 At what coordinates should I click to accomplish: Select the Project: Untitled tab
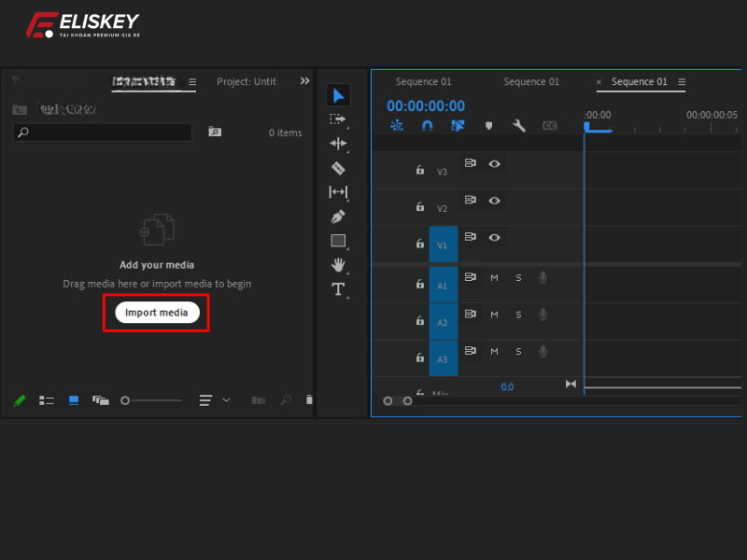[x=245, y=82]
